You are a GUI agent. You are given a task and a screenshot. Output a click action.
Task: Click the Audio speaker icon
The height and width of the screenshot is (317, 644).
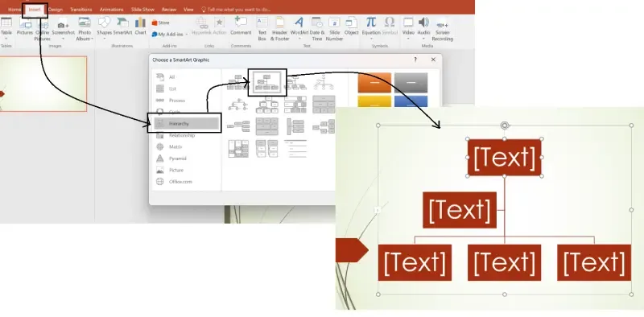(x=423, y=23)
